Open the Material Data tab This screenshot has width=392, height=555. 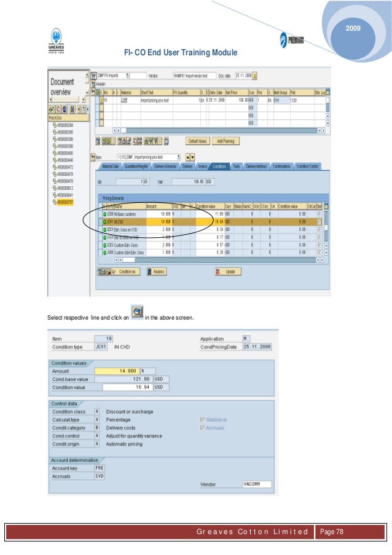[111, 167]
